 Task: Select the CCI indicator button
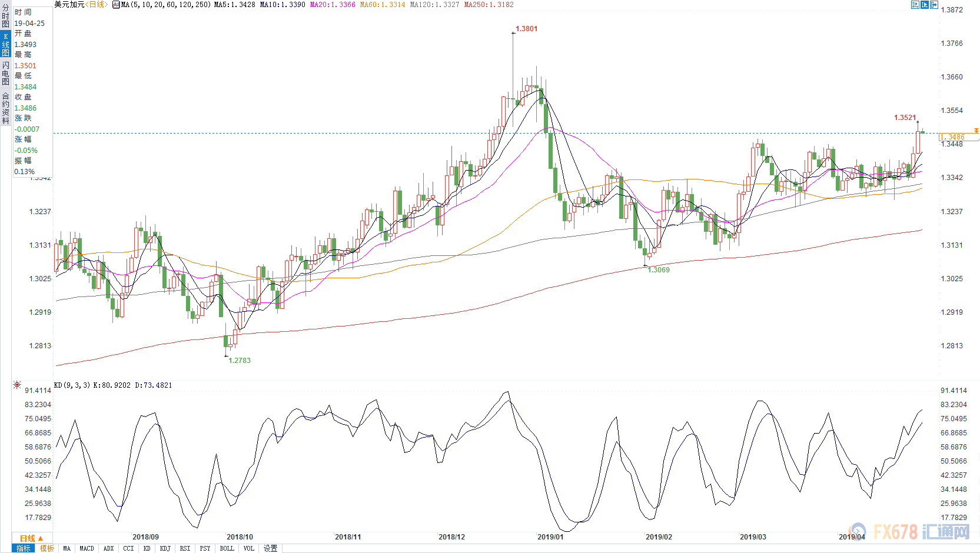pyautogui.click(x=129, y=548)
